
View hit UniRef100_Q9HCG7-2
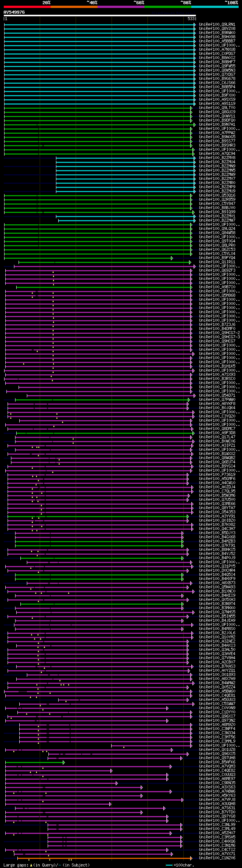click(x=219, y=333)
